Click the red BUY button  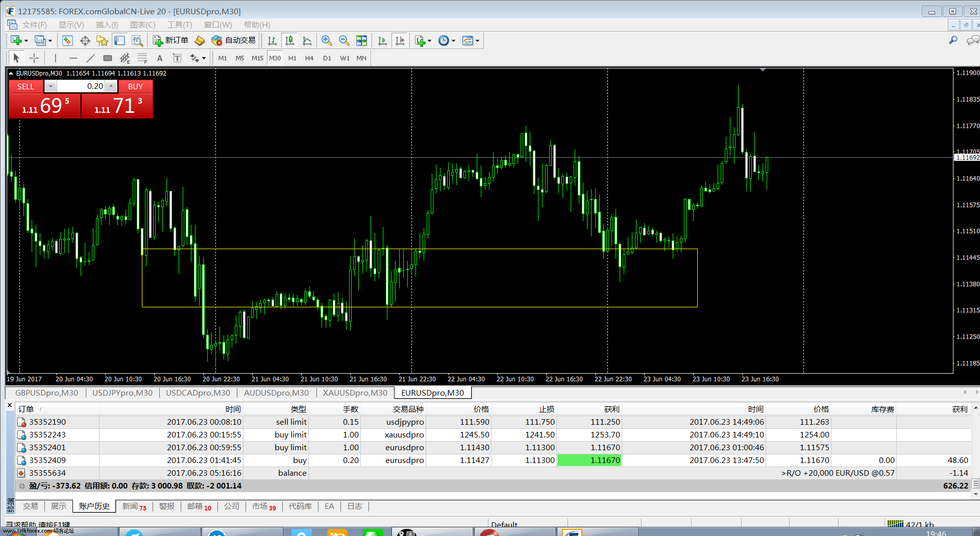tap(135, 86)
